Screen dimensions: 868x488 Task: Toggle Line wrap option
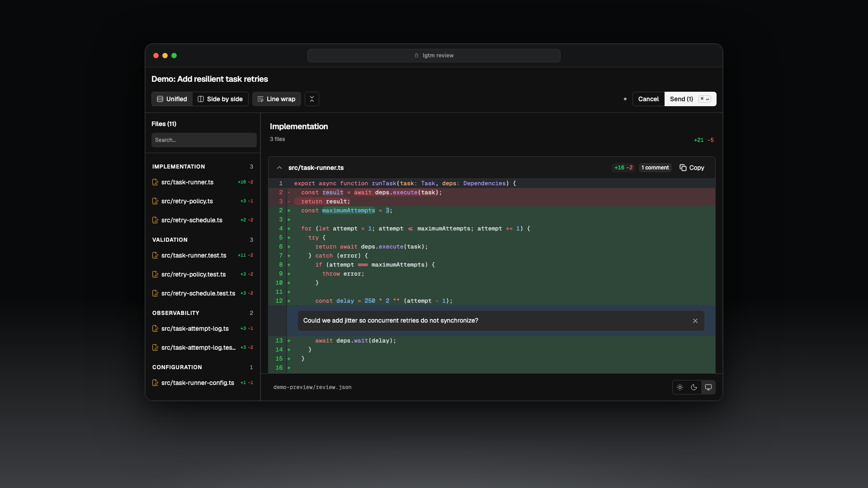(276, 99)
